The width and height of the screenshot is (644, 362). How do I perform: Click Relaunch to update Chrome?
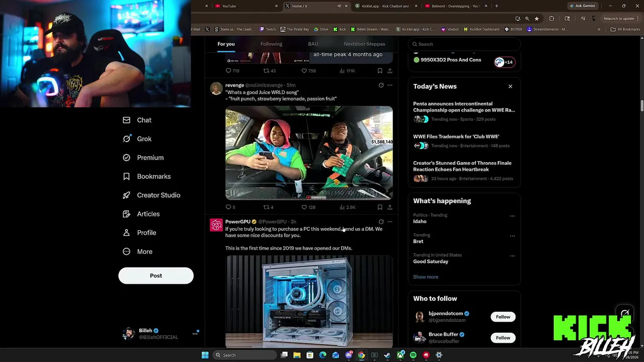coord(621,19)
